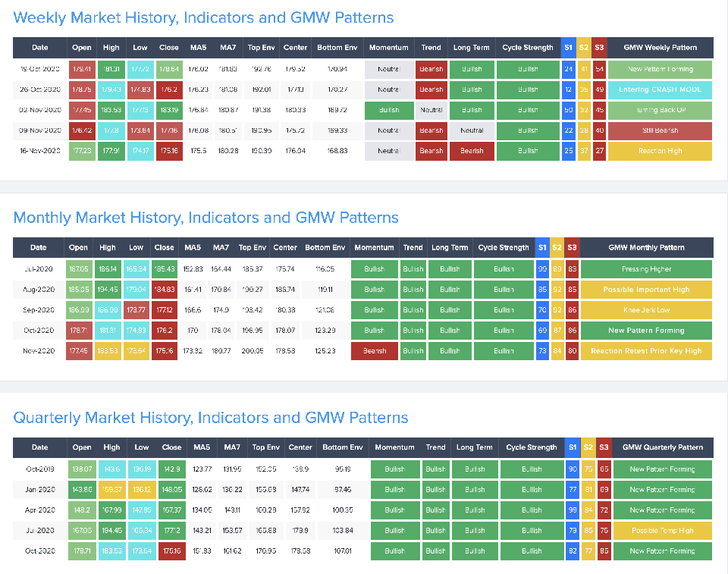Select the Neutral Long Term cell in the 09-Nov-2020 row
This screenshot has width=728, height=574.
point(472,130)
